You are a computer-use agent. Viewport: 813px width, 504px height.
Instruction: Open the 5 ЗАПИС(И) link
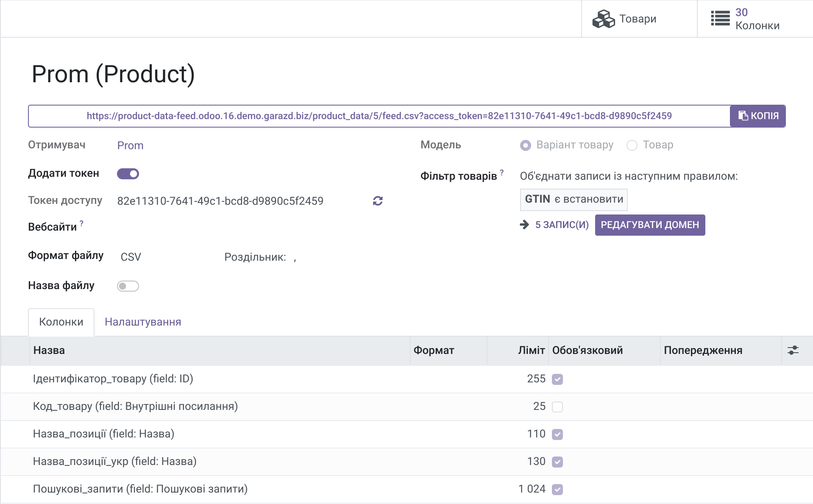[x=562, y=225]
